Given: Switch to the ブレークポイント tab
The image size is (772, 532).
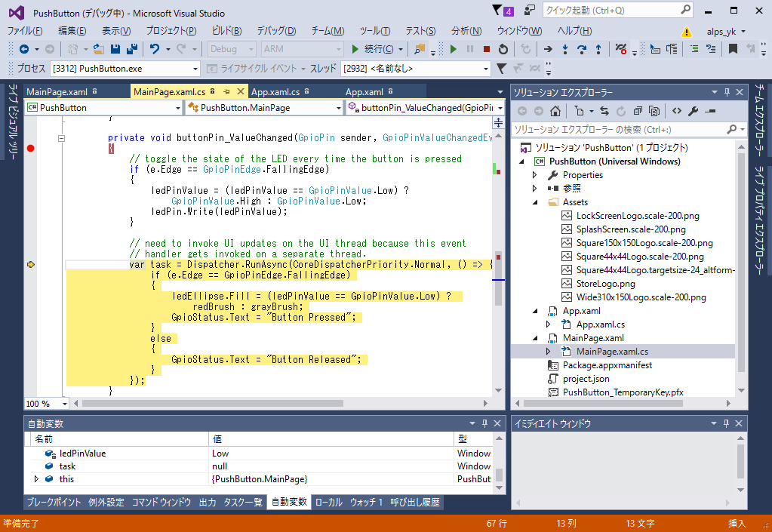Looking at the screenshot, I should [54, 502].
